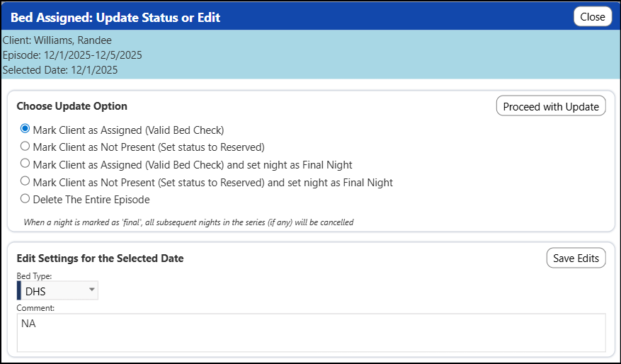Click the Save Edits button

coord(576,258)
